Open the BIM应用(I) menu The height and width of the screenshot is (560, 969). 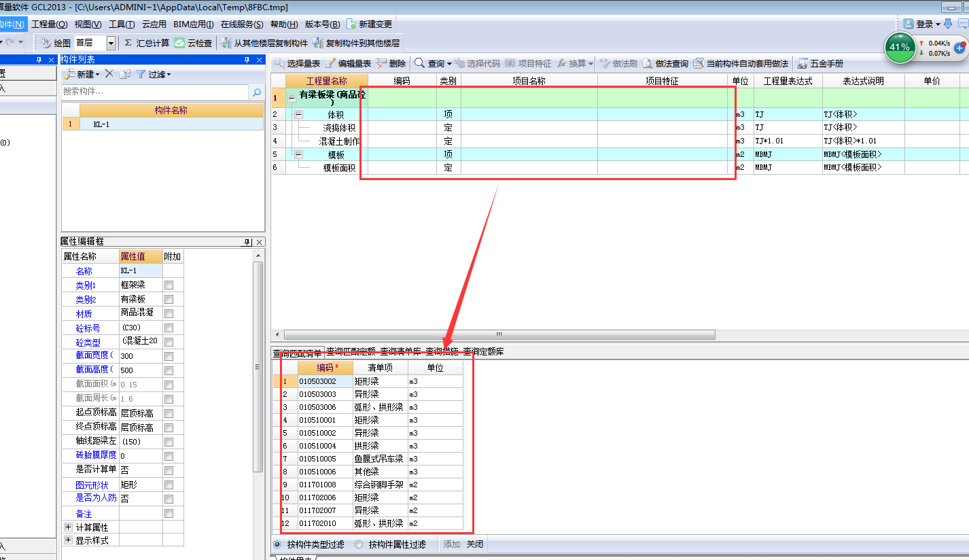coord(194,24)
